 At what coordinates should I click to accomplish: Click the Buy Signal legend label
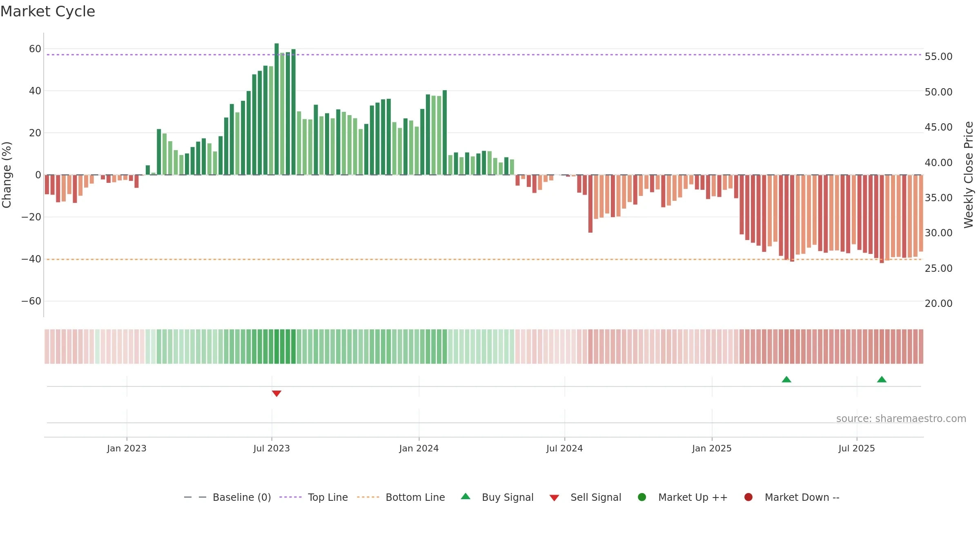tap(508, 498)
